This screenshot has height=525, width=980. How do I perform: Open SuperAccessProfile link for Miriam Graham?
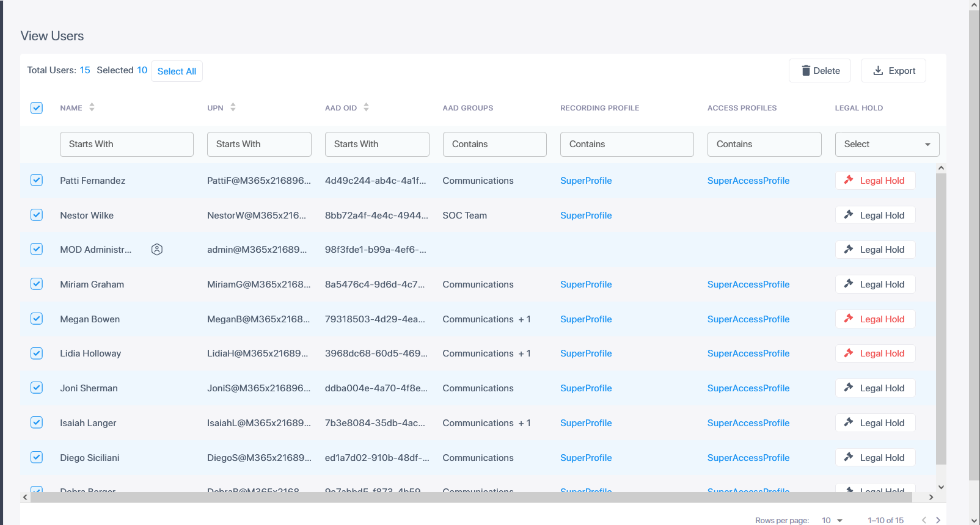(748, 284)
